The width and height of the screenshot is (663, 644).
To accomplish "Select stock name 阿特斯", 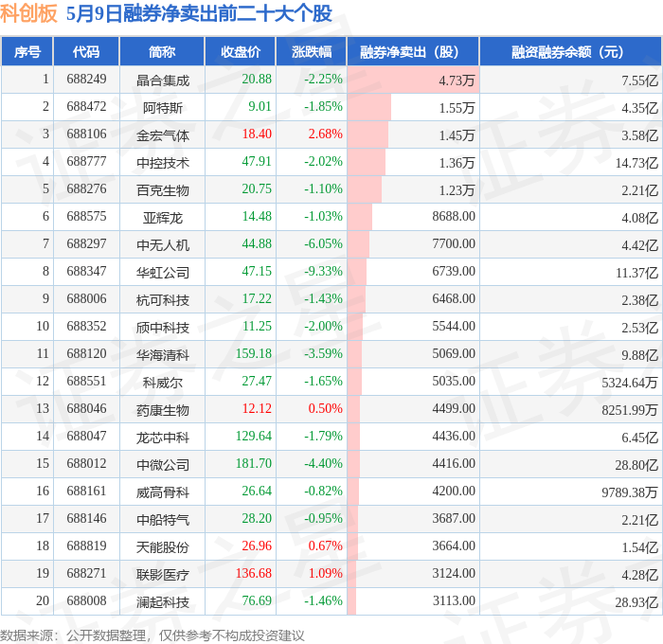I will point(162,107).
